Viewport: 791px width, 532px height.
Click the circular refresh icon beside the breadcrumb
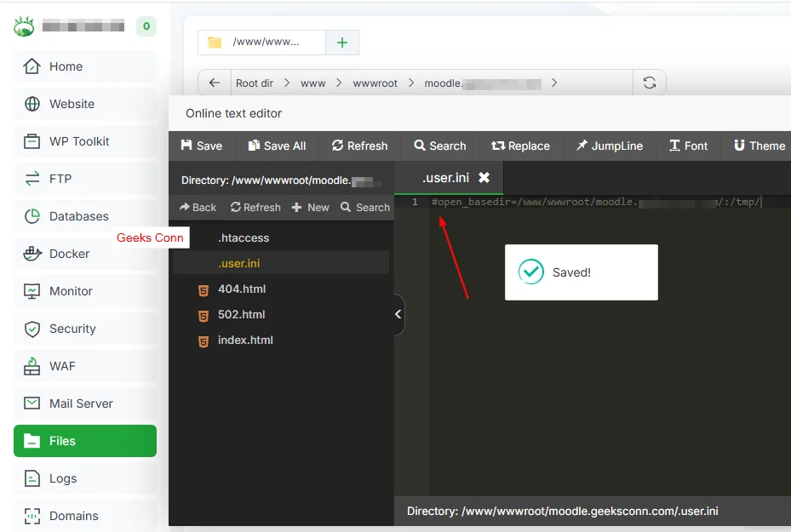click(650, 82)
